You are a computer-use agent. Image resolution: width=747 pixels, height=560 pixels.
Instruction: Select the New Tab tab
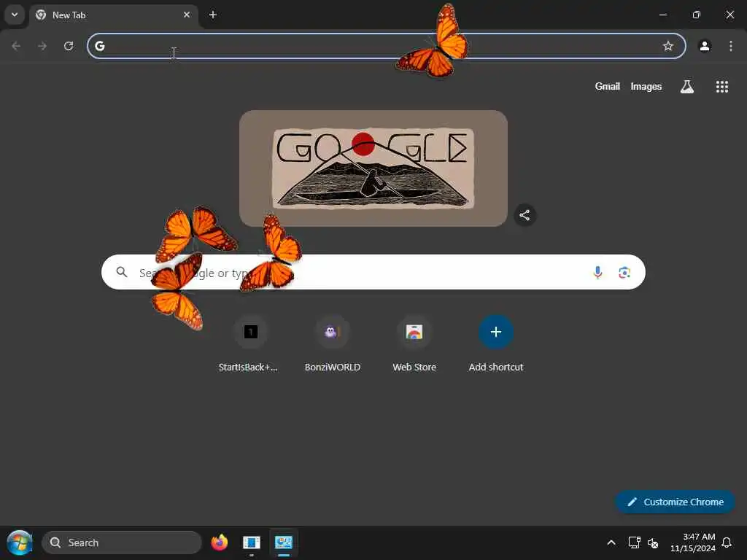[113, 15]
